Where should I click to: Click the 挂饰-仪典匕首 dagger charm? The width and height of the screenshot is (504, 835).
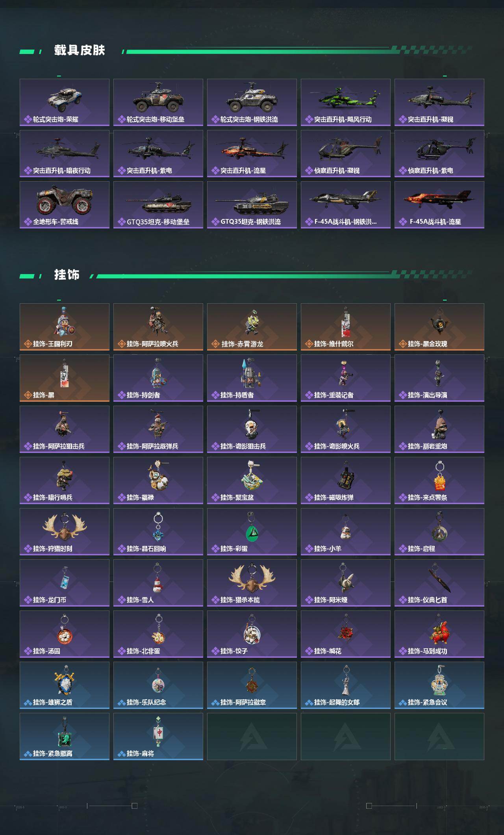pyautogui.click(x=439, y=583)
